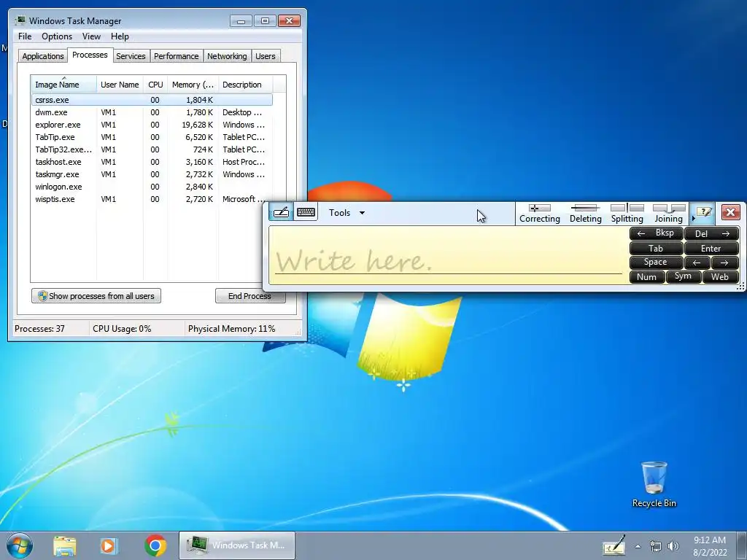747x560 pixels.
Task: Click Show processes from all users
Action: (96, 296)
